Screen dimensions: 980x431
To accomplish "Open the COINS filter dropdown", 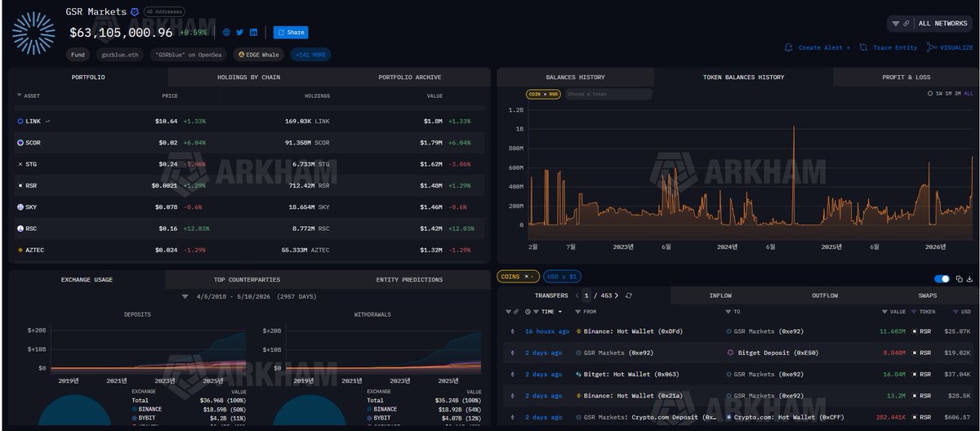I will pyautogui.click(x=518, y=277).
